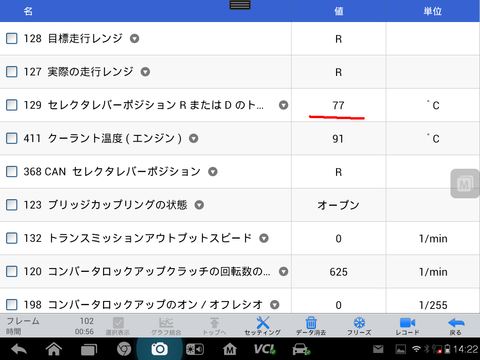This screenshot has width=480, height=360.
Task: Tap elapsed time 00:56 in bottom bar
Action: [84, 332]
